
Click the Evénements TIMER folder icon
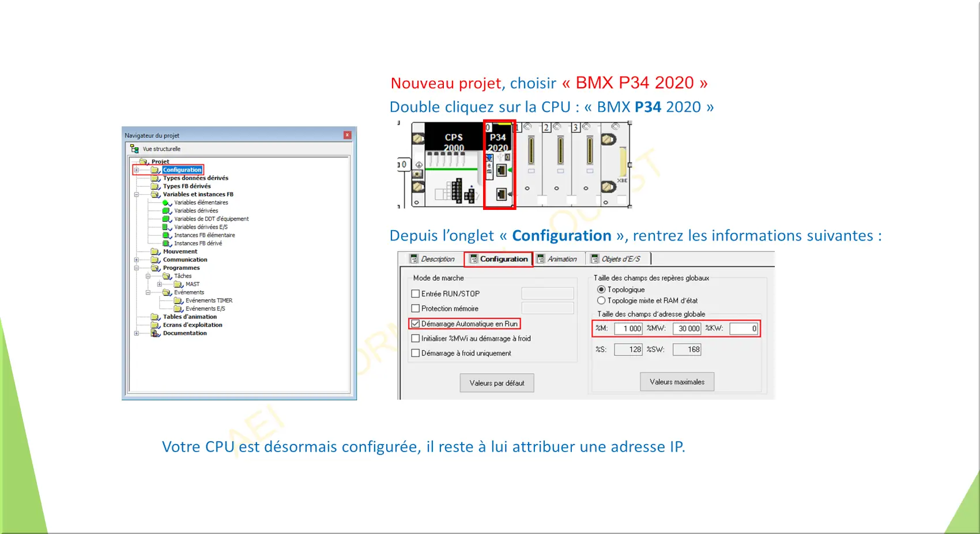[178, 300]
